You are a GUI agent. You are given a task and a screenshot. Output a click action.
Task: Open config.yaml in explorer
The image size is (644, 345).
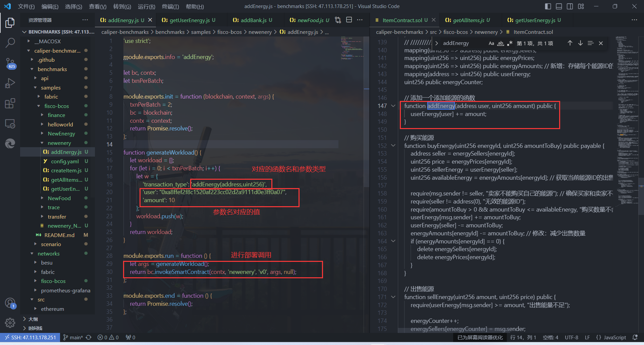tap(65, 161)
